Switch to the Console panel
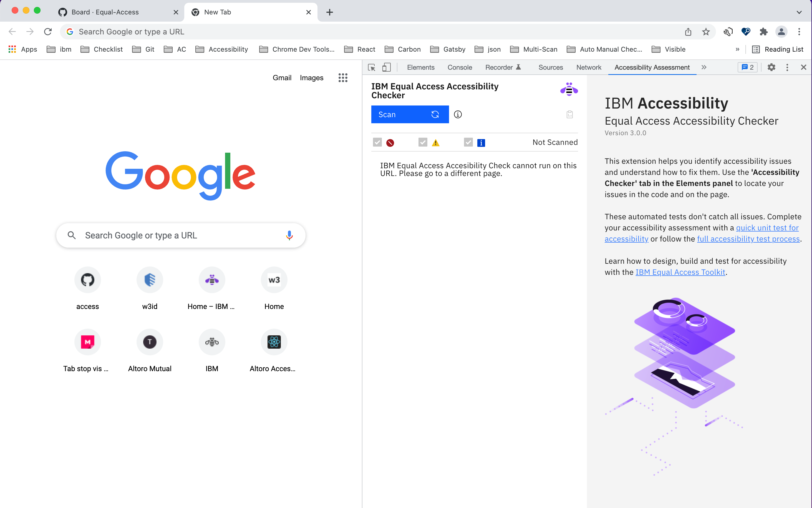The height and width of the screenshot is (508, 812). [x=459, y=67]
